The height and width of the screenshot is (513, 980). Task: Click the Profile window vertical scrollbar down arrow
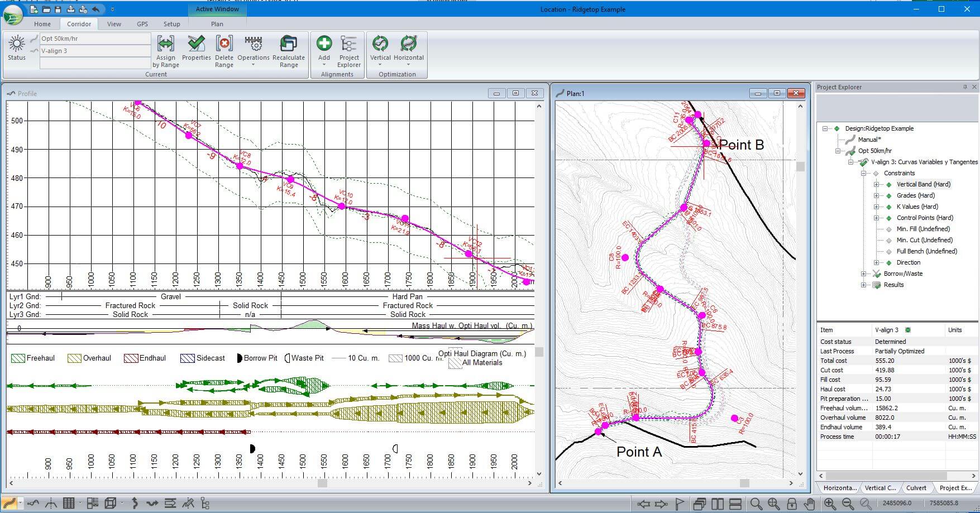[x=539, y=474]
